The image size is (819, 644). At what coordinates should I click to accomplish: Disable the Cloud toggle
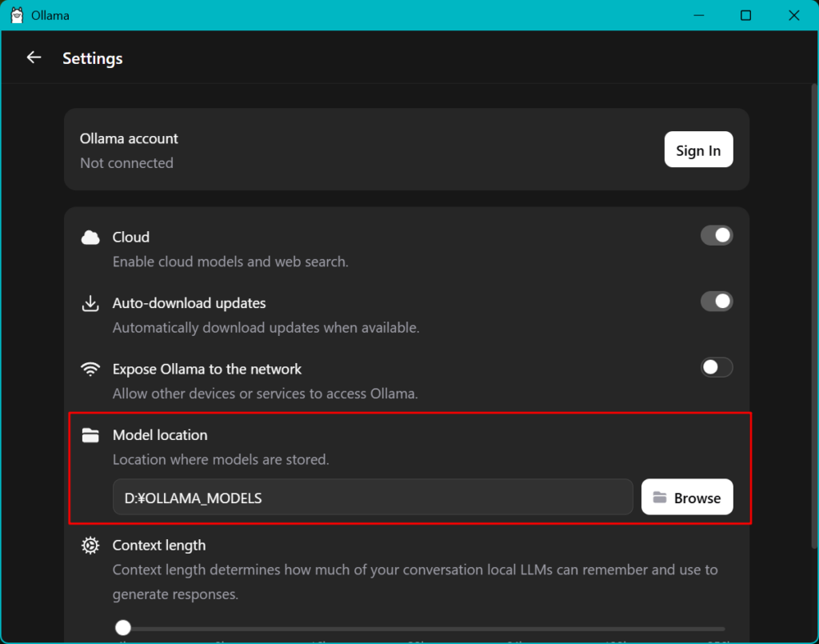(717, 235)
